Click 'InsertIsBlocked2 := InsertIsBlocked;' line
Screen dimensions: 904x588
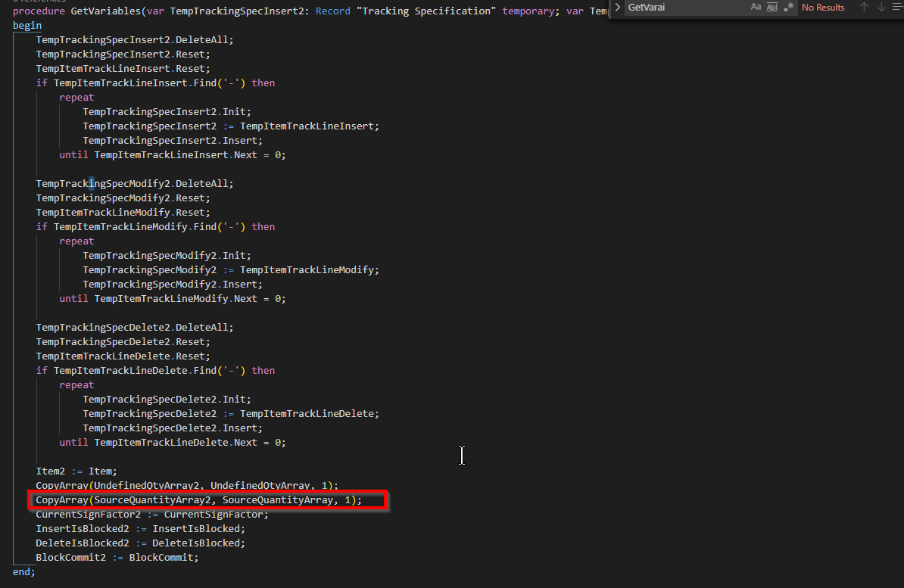tap(140, 529)
